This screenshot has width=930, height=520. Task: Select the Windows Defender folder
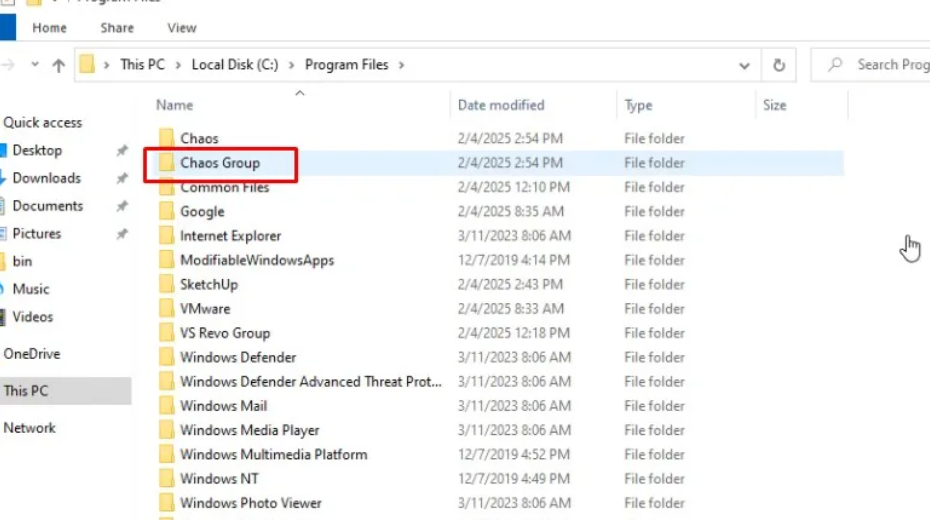pyautogui.click(x=238, y=358)
